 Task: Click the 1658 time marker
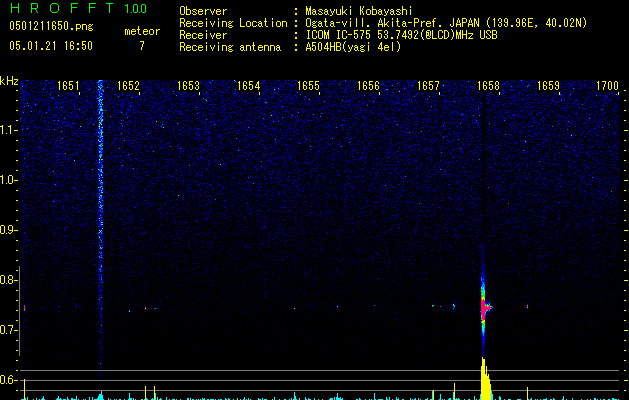tap(488, 86)
